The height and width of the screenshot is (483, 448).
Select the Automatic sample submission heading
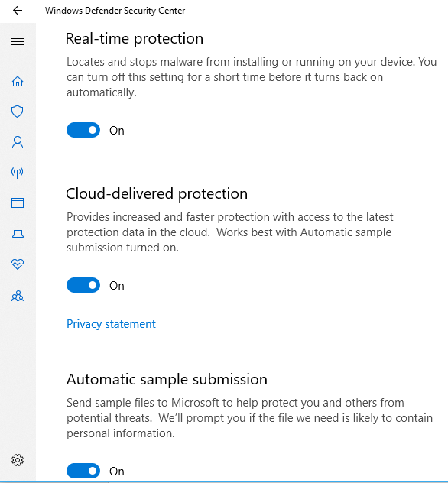[x=167, y=380]
